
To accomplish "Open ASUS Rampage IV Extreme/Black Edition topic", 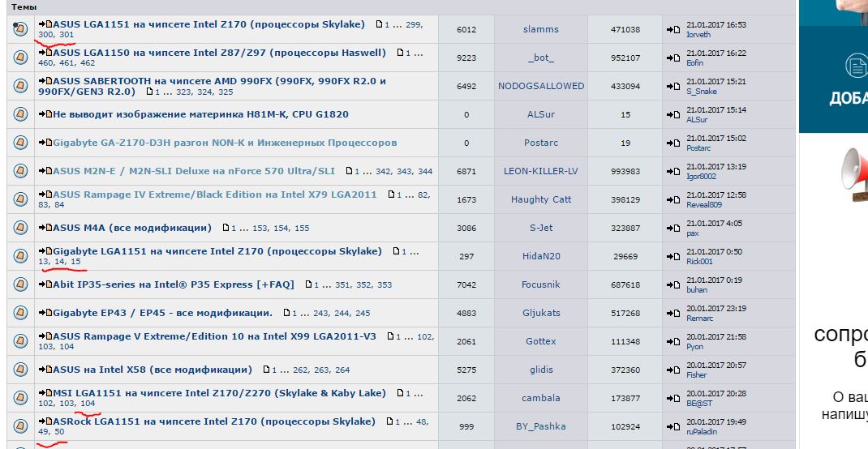I will pyautogui.click(x=215, y=195).
